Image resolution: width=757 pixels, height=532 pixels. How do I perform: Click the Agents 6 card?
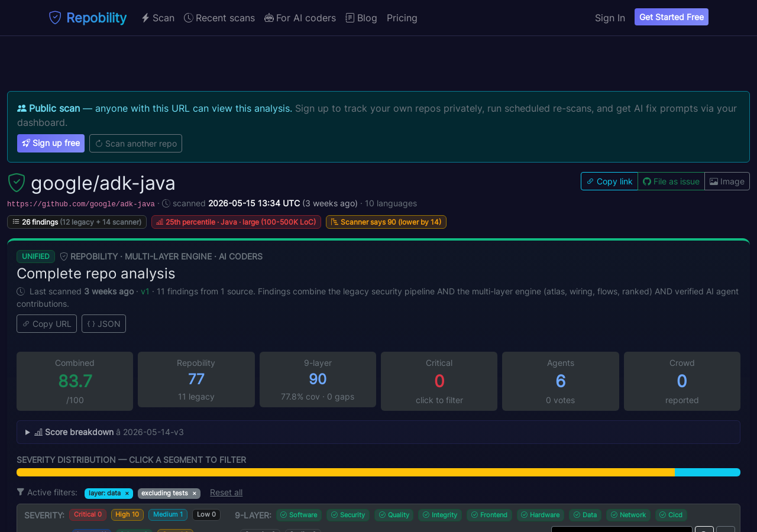tap(561, 381)
